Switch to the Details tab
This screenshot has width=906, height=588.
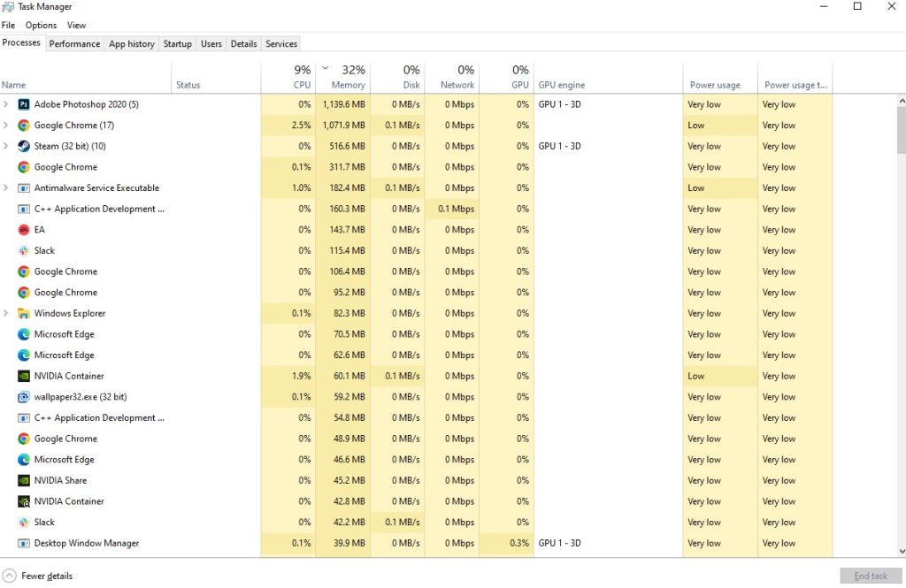click(244, 44)
